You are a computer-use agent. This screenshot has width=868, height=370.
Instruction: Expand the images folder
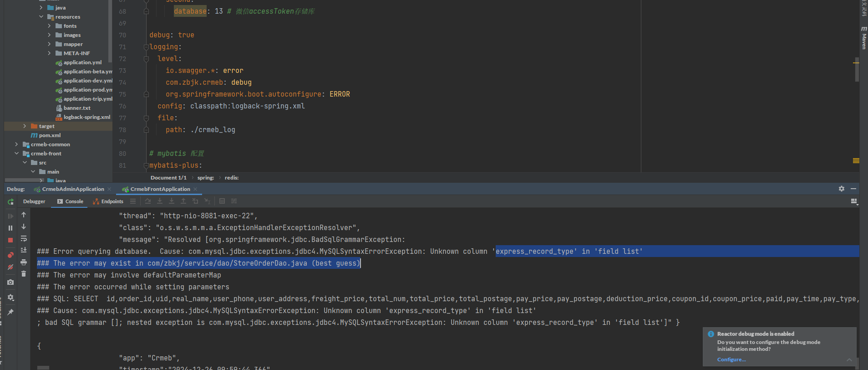49,35
